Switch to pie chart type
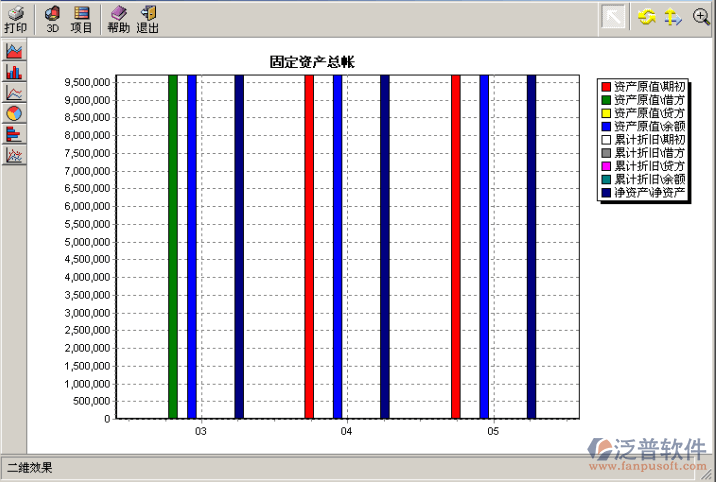Screen dimensions: 717x482 tap(14, 113)
